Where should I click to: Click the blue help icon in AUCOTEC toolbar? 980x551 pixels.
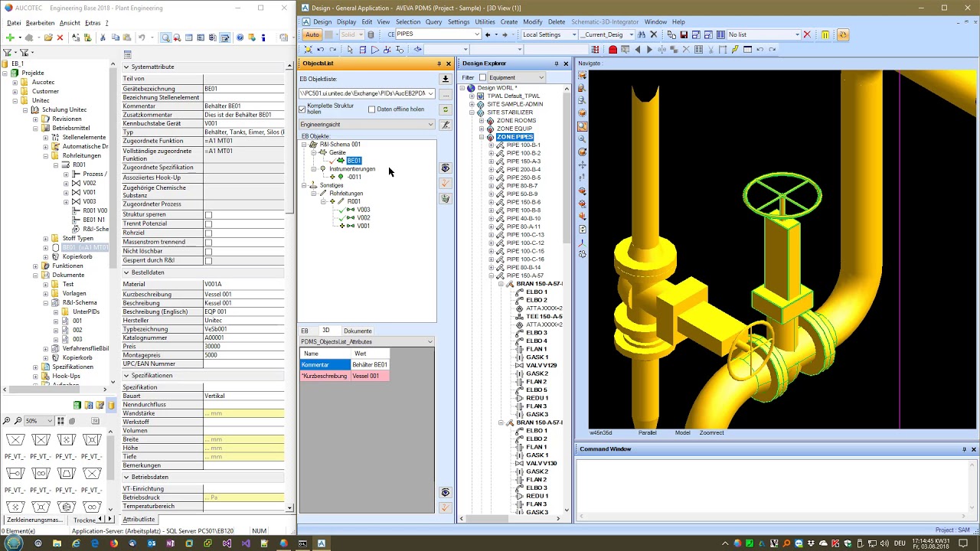click(240, 37)
